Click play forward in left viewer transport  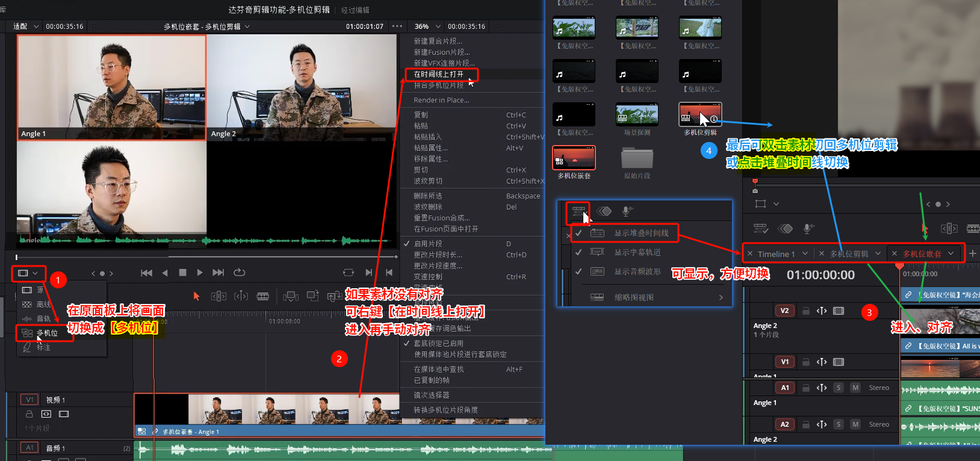(200, 273)
